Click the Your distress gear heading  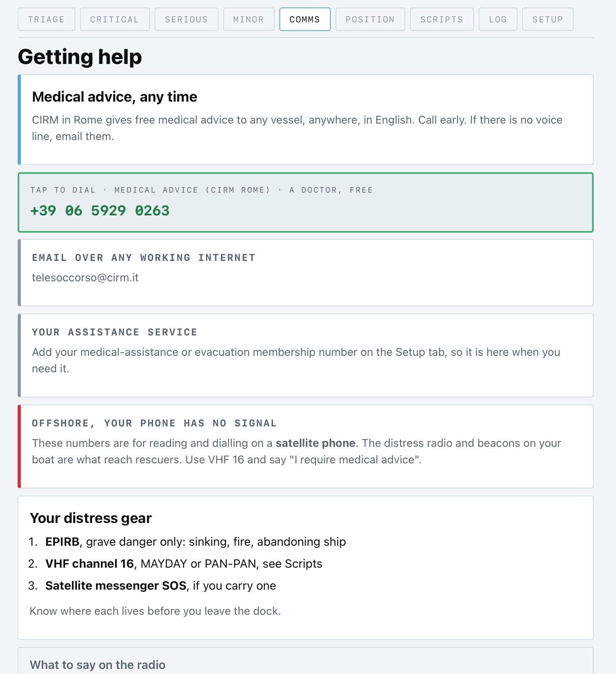[x=91, y=518]
